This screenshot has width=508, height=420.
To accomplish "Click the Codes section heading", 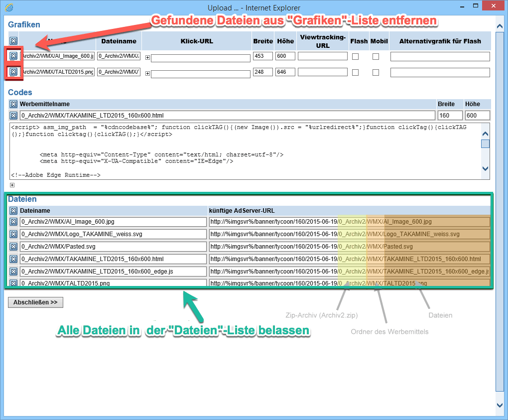I will [20, 92].
